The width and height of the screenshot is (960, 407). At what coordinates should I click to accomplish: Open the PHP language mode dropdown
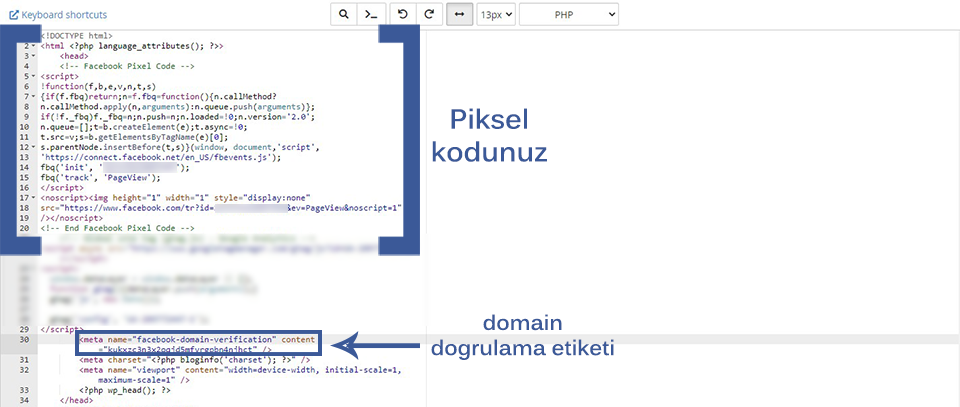tap(569, 14)
